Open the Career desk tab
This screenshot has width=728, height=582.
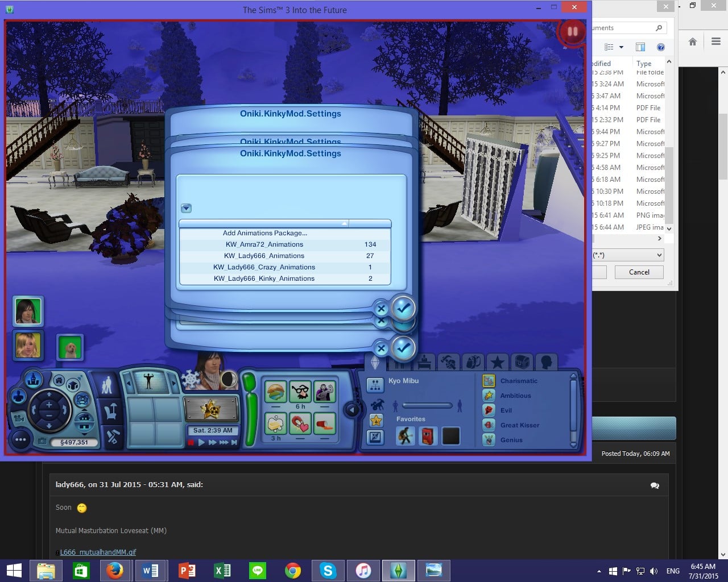pyautogui.click(x=425, y=362)
